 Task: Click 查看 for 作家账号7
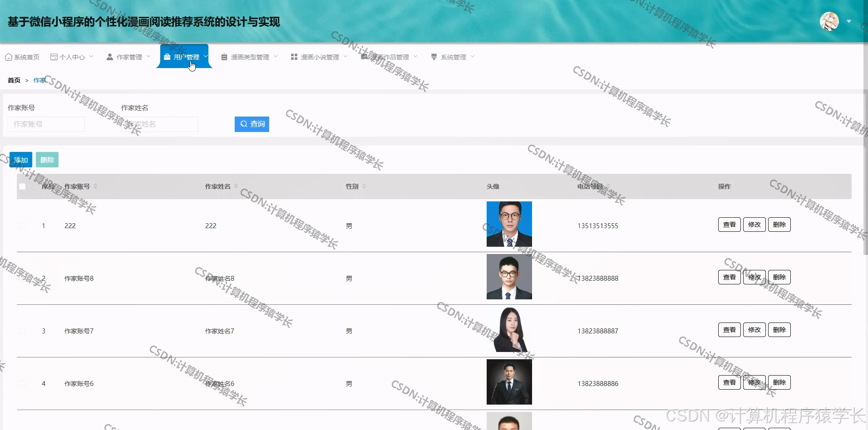(x=730, y=330)
